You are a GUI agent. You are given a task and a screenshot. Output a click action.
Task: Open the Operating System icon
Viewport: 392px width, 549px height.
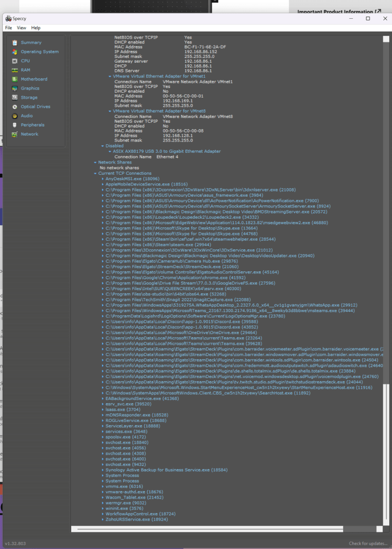pyautogui.click(x=14, y=52)
